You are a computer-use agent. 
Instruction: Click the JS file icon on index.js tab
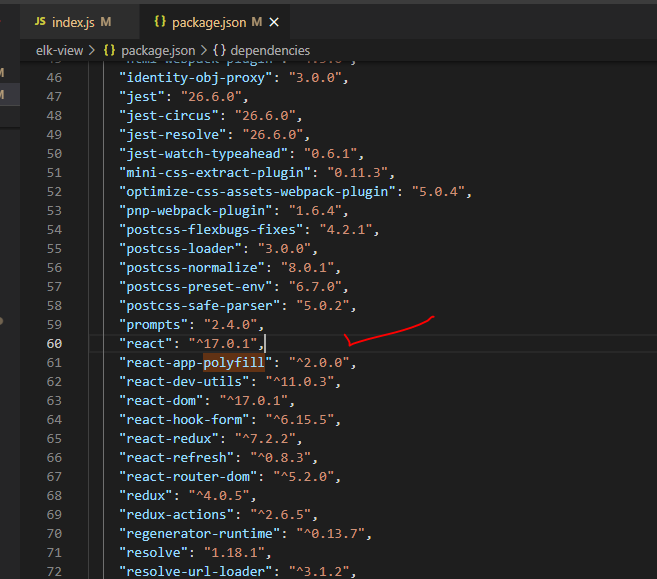(40, 22)
